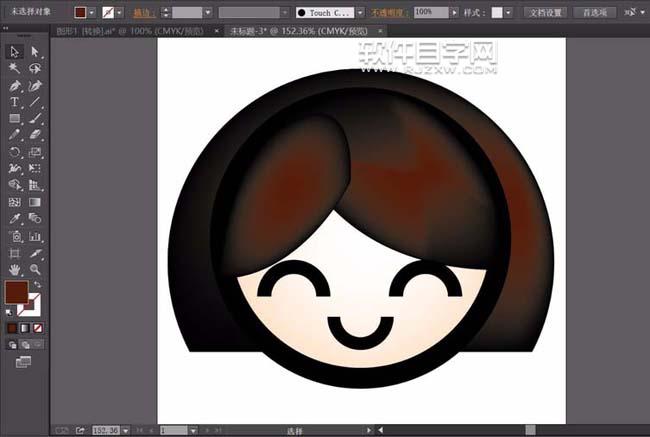Click the brown fill color swatch
The width and height of the screenshot is (650, 437).
(x=16, y=293)
